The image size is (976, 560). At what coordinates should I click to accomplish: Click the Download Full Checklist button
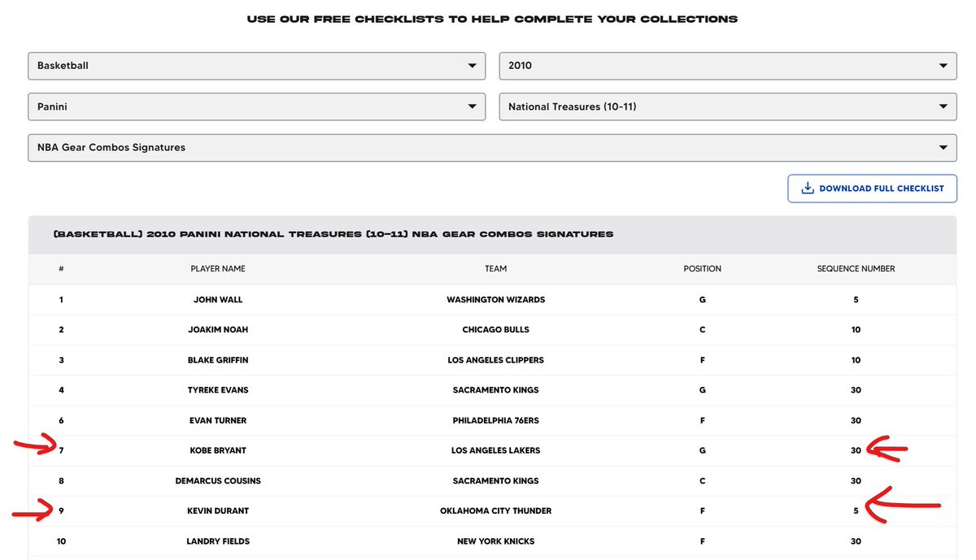tap(872, 189)
